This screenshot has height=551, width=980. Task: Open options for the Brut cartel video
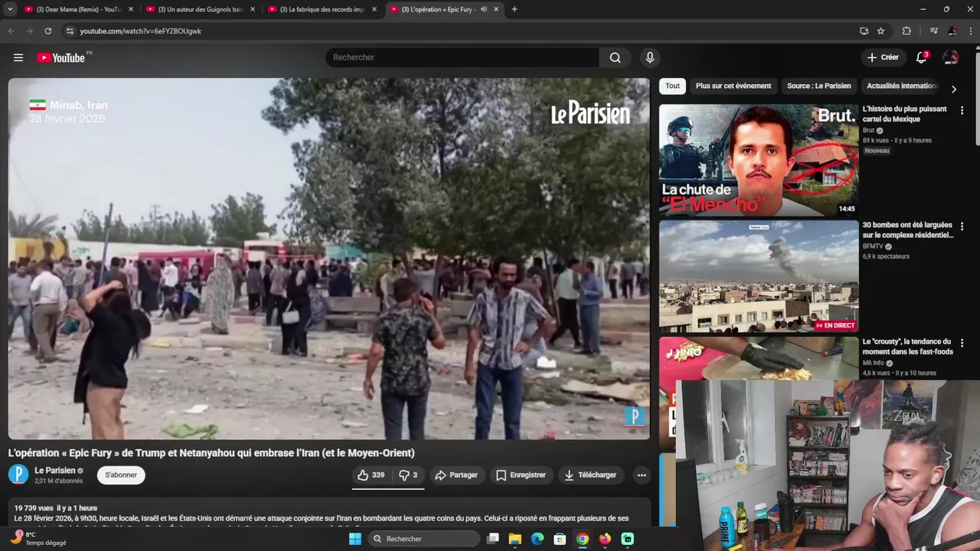point(962,110)
